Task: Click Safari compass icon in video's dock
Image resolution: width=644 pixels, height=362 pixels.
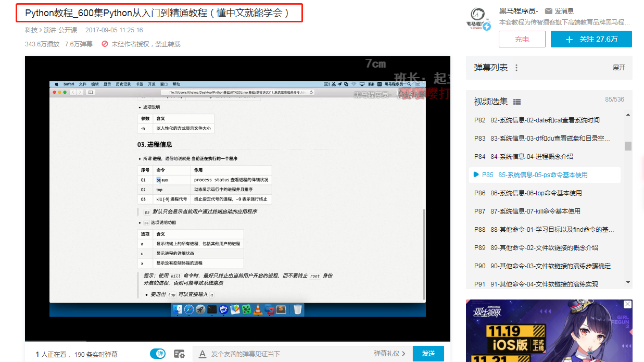Action: (188, 309)
